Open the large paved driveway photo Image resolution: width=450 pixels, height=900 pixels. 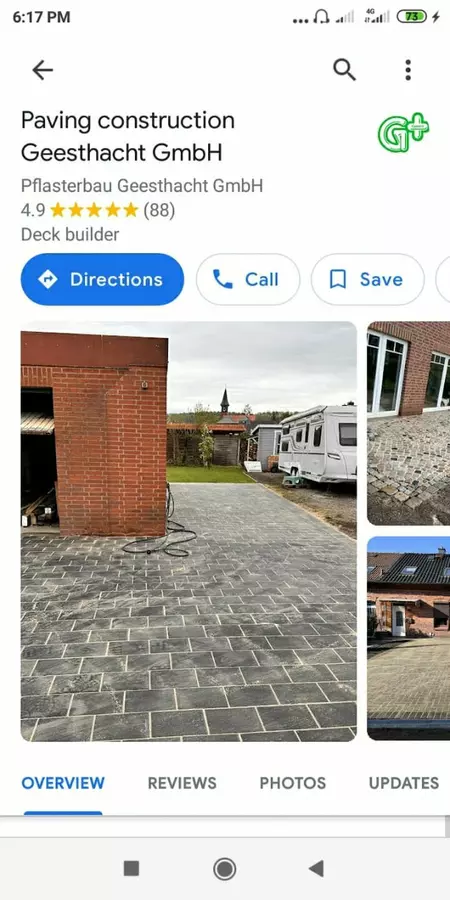(x=189, y=532)
